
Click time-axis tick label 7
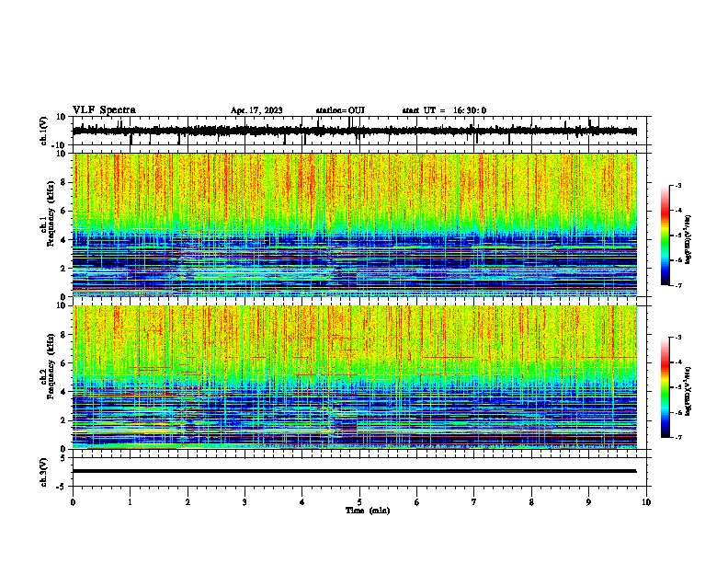474,502
